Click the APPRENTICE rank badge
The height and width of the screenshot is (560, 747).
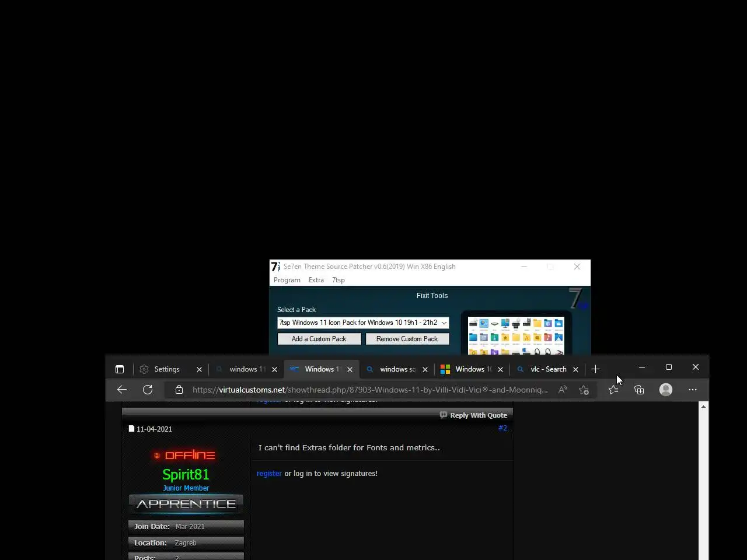186,504
